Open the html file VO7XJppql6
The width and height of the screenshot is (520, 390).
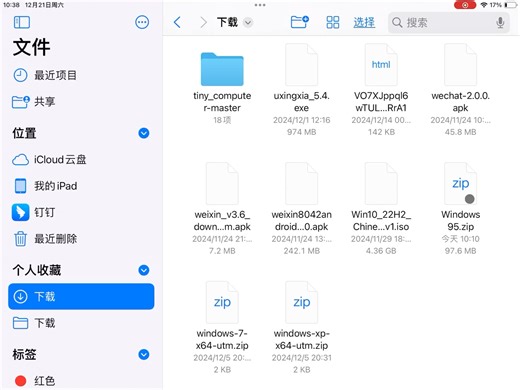coord(381,65)
